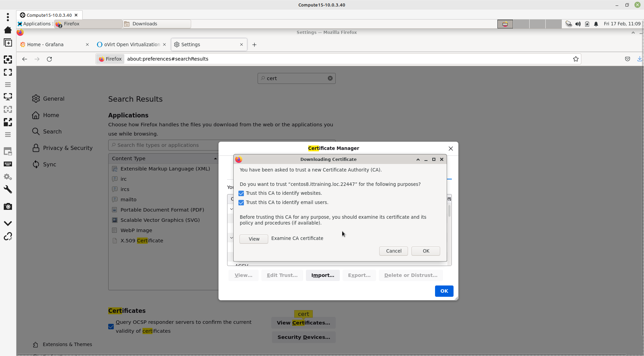Click the bookmark star icon

pyautogui.click(x=575, y=59)
